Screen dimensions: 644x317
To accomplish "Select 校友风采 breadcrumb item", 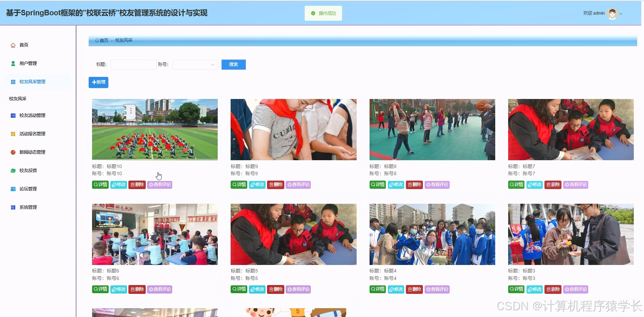I will [x=124, y=40].
